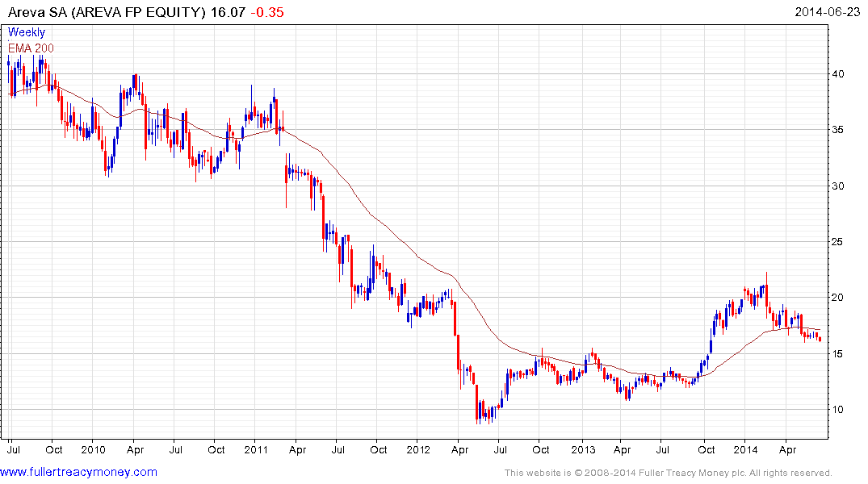Select the chart date 2014-06-23
Image resolution: width=868 pixels, height=484 pixels.
(x=827, y=12)
